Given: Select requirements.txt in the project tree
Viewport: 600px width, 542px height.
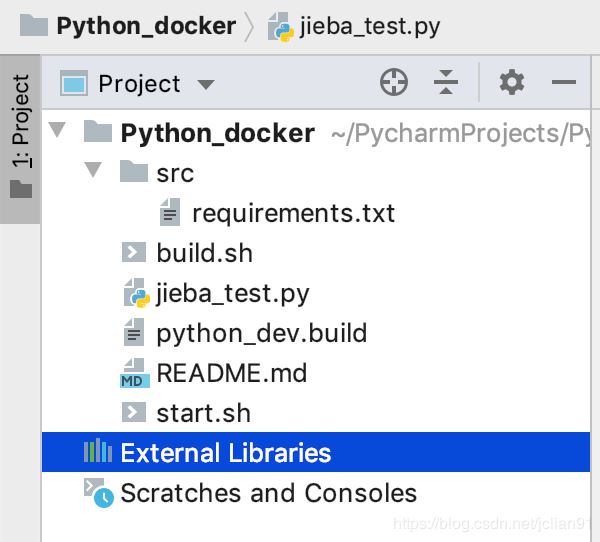Looking at the screenshot, I should (293, 213).
